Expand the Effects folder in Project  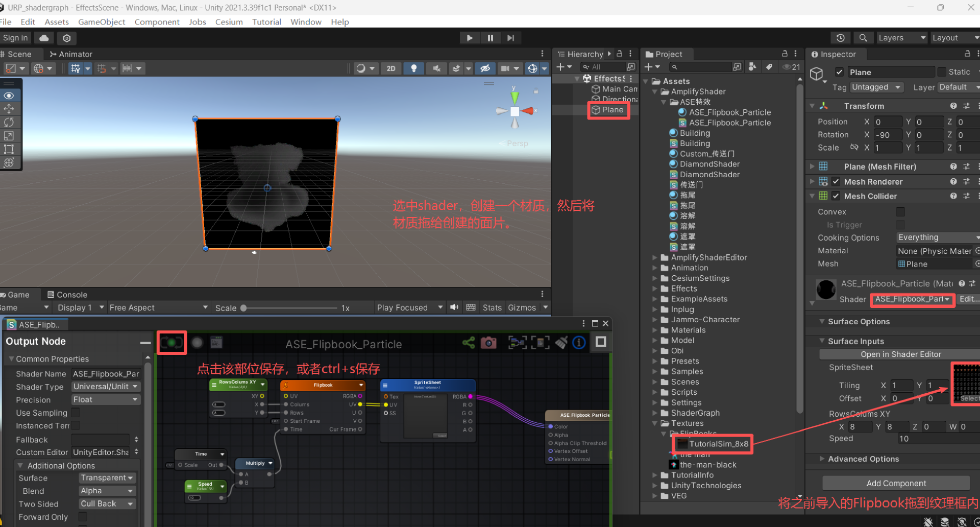[x=655, y=289]
